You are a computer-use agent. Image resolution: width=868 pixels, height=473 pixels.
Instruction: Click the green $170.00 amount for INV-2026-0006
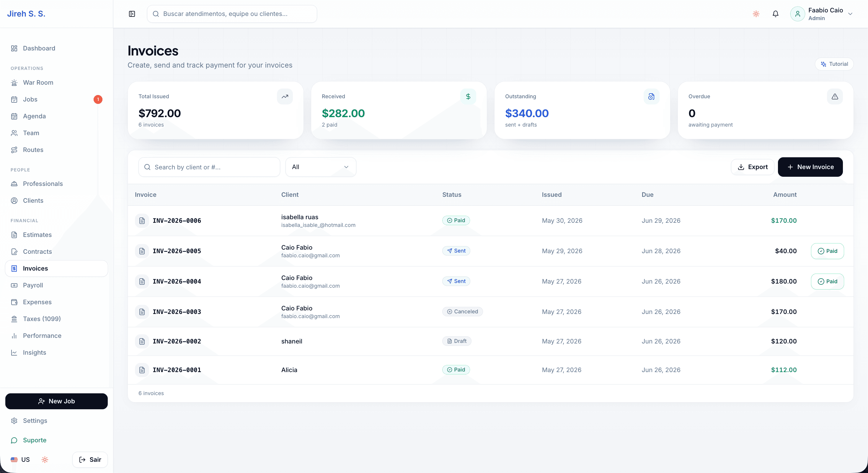[x=784, y=220]
